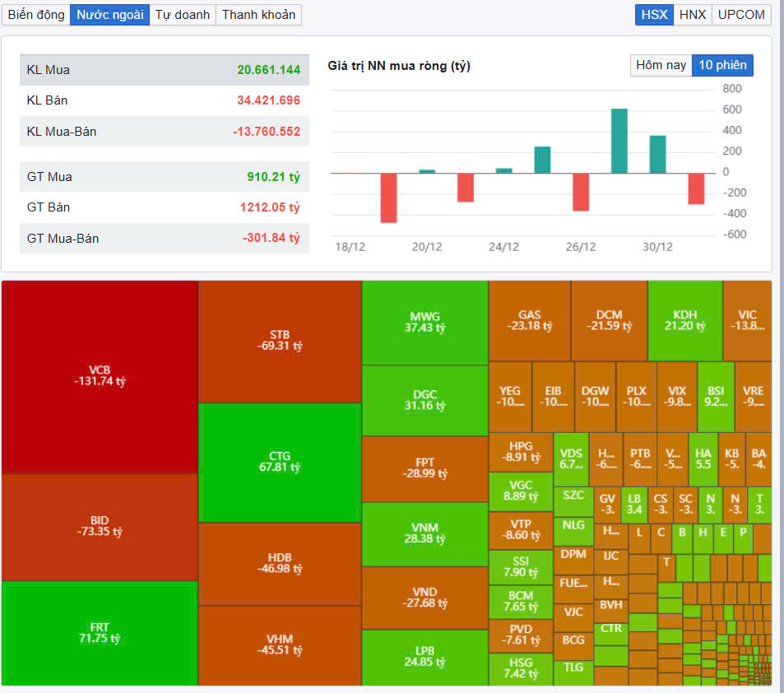The image size is (784, 693).
Task: Select the DGW treemap block
Action: 595,397
